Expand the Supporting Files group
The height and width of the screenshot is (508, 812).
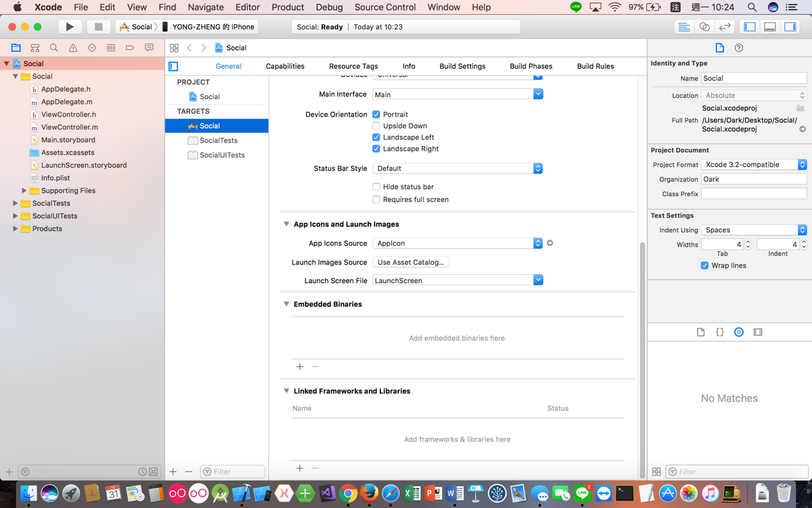pyautogui.click(x=24, y=191)
